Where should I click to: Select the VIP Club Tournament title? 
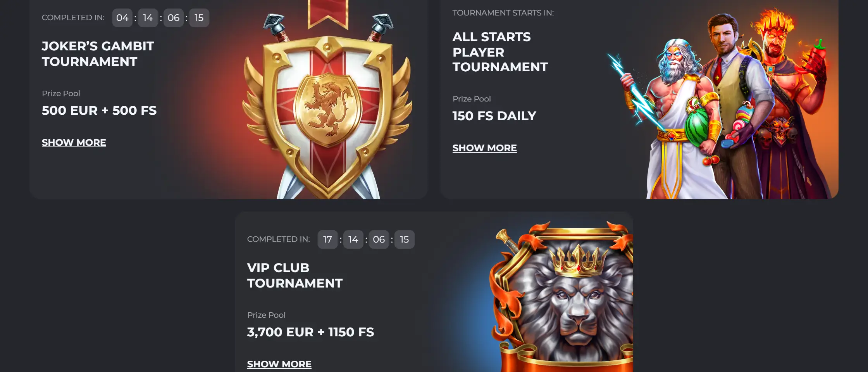tap(295, 276)
